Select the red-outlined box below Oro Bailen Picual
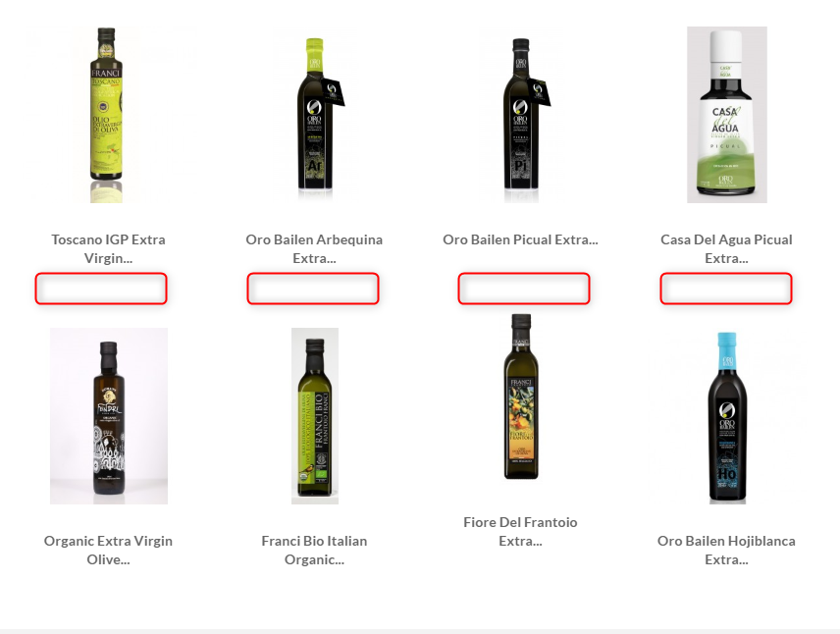The height and width of the screenshot is (634, 840). pyautogui.click(x=524, y=289)
